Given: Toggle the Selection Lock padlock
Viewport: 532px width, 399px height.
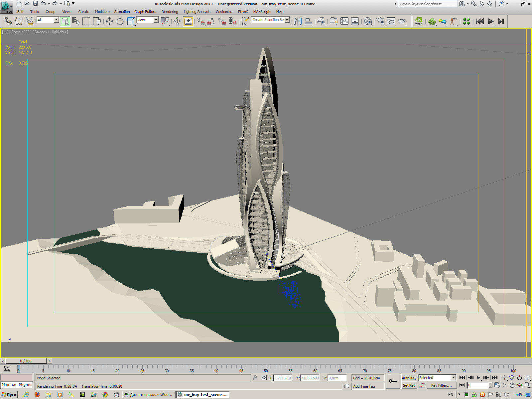Looking at the screenshot, I should (x=255, y=378).
